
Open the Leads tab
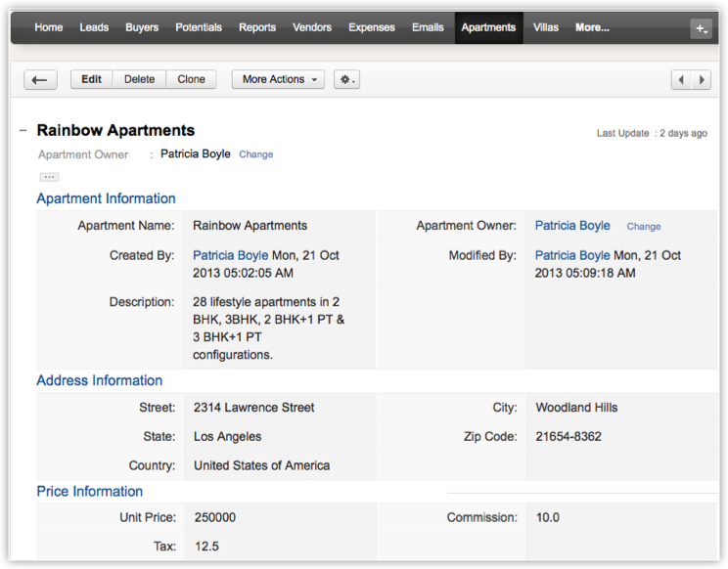94,27
